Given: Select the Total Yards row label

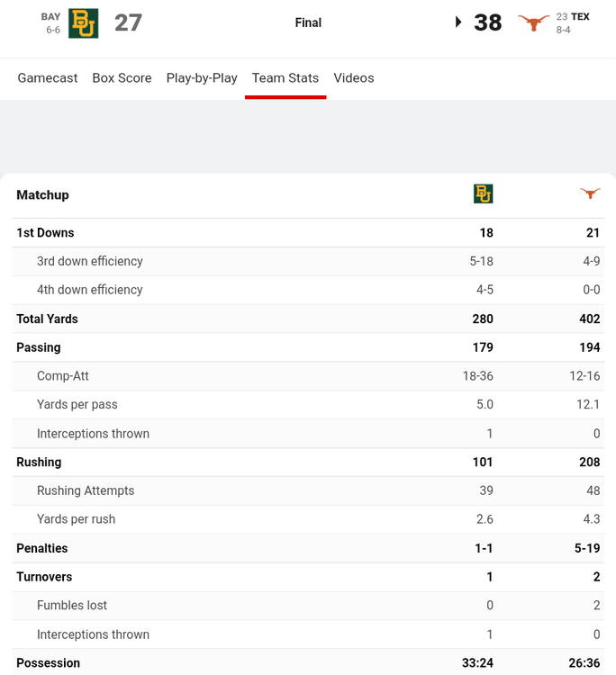Looking at the screenshot, I should [47, 319].
